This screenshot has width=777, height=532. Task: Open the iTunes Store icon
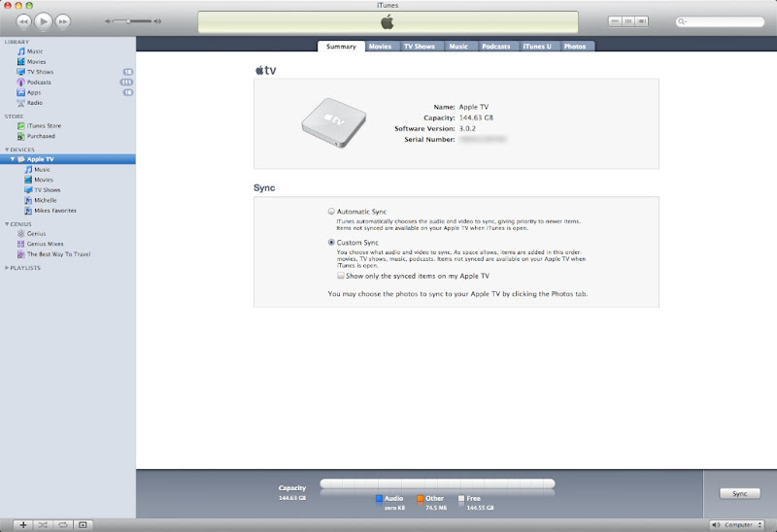[x=20, y=126]
